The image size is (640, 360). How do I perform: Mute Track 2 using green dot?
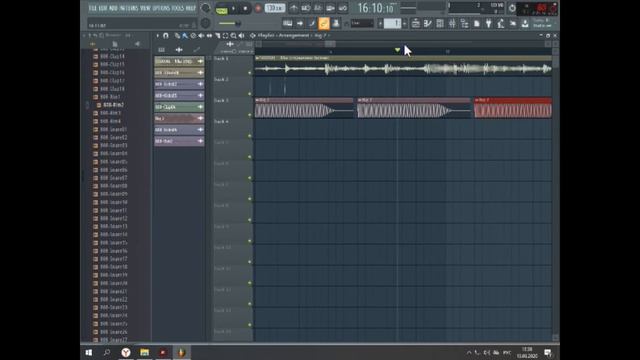click(250, 94)
